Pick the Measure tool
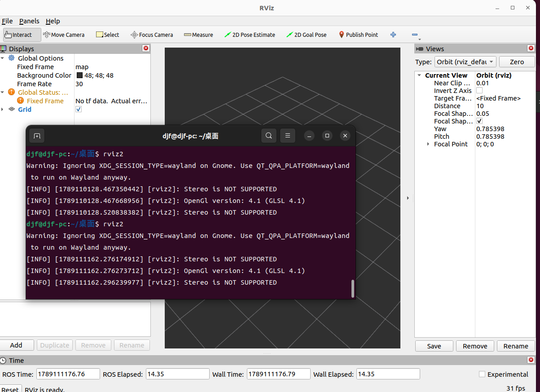The image size is (540, 392). (198, 35)
